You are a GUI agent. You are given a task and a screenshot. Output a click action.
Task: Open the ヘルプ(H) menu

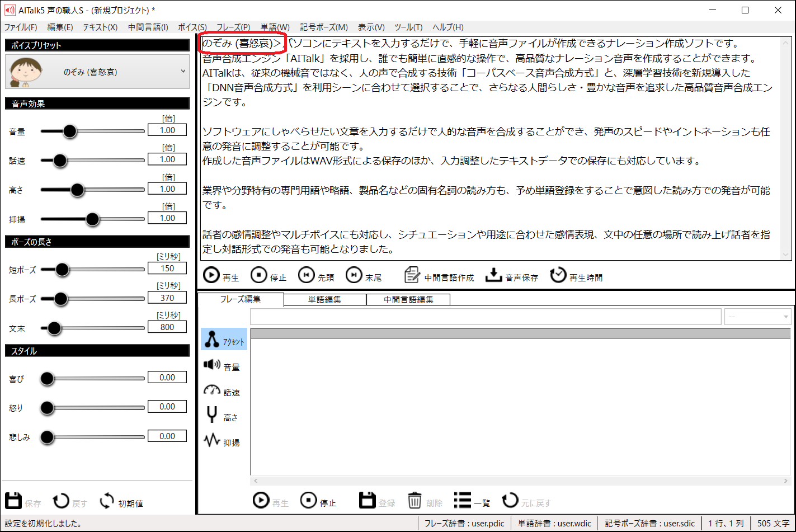[x=448, y=27]
